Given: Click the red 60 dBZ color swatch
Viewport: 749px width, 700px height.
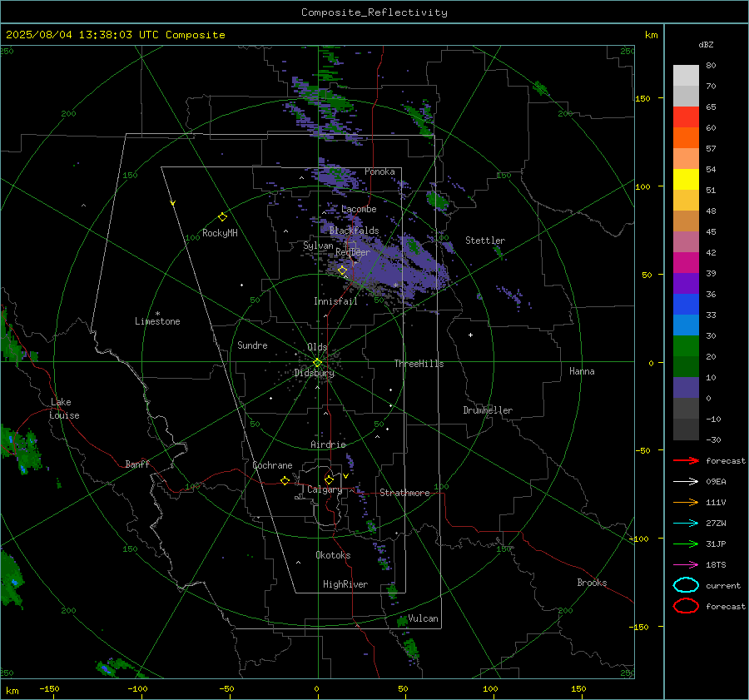Looking at the screenshot, I should pyautogui.click(x=686, y=117).
